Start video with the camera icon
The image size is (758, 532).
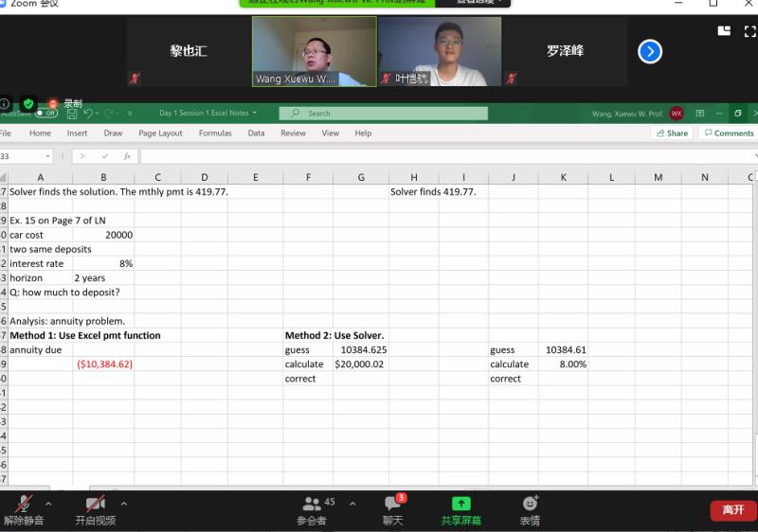pyautogui.click(x=95, y=508)
